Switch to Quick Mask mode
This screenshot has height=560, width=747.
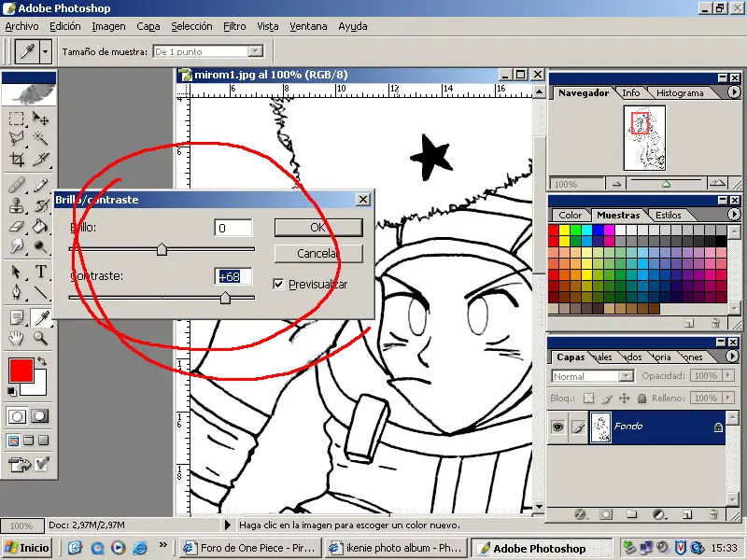point(40,416)
